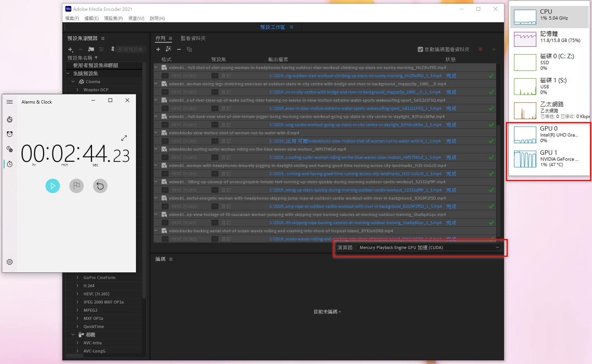Open the 視窗(W) menu
The image size is (592, 364).
click(x=136, y=18)
